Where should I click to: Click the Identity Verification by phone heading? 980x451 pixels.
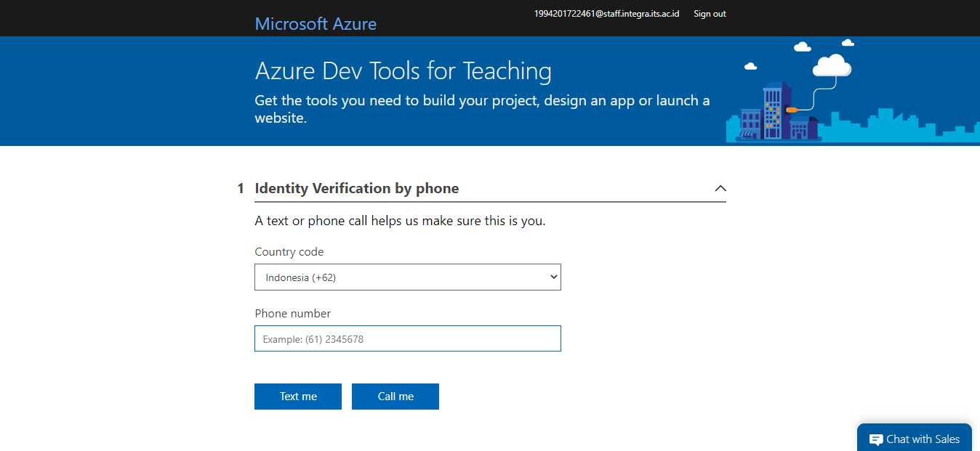point(357,188)
